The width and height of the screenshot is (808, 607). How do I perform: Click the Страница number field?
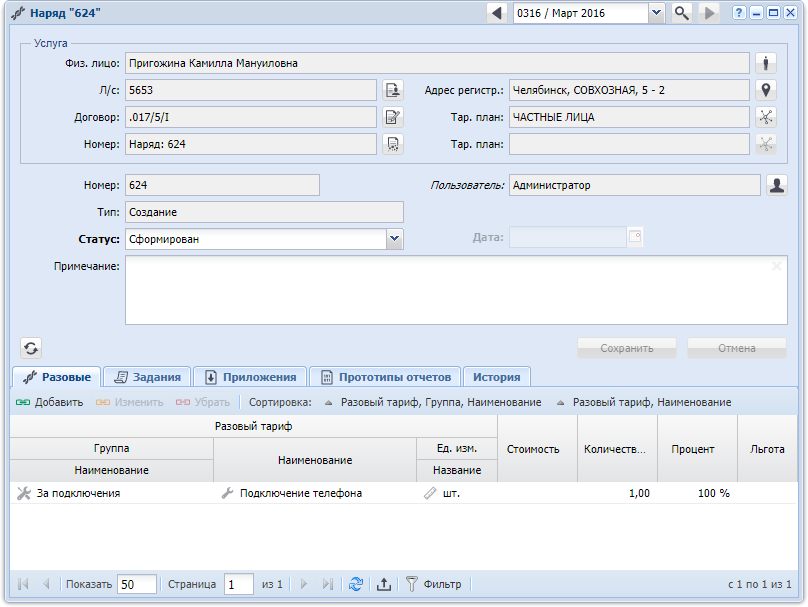pos(239,584)
